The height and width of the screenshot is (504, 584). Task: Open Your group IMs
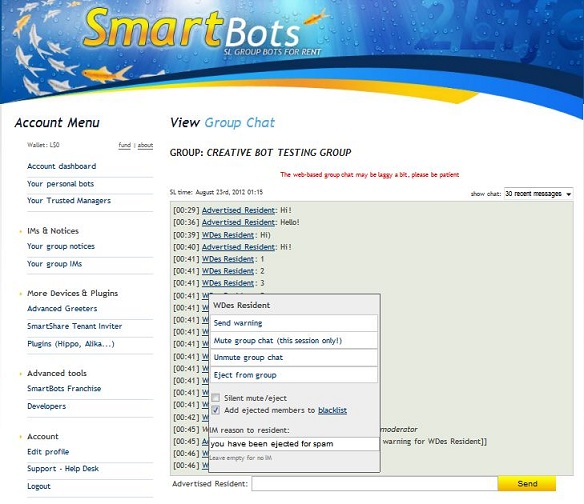click(54, 264)
